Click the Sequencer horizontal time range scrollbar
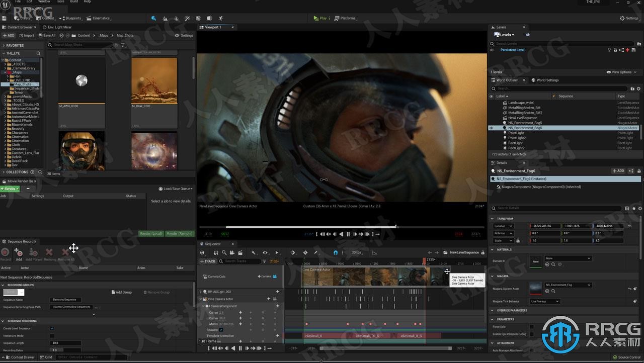 coord(385,348)
